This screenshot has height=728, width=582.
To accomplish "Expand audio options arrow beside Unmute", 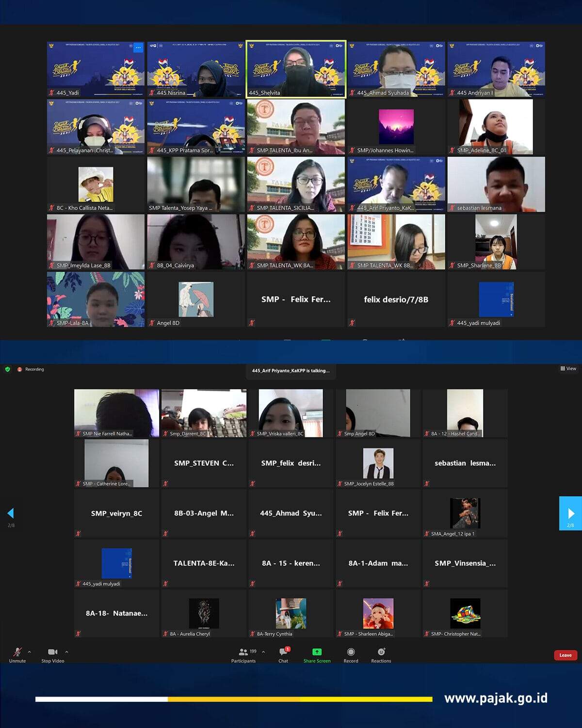I will coord(30,652).
